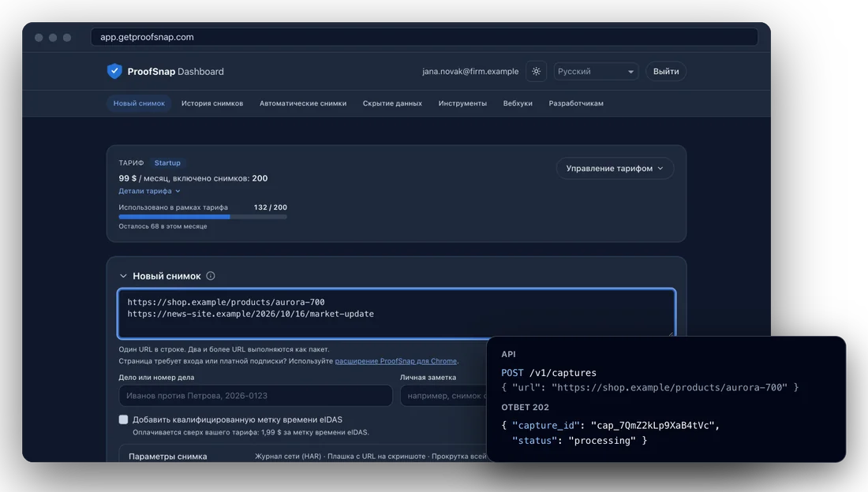Image resolution: width=868 pixels, height=492 pixels.
Task: Open the Скрытие данных tab
Action: 392,103
